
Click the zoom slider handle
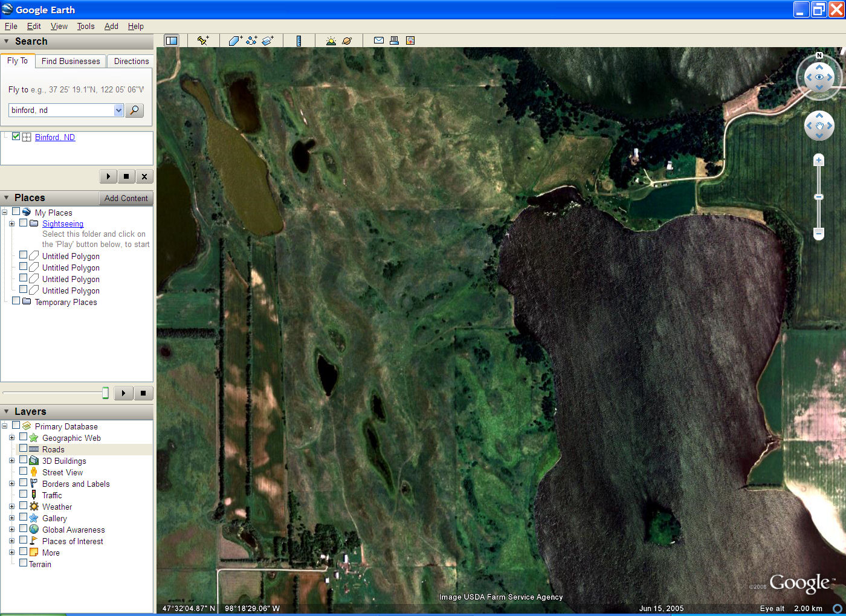(819, 197)
